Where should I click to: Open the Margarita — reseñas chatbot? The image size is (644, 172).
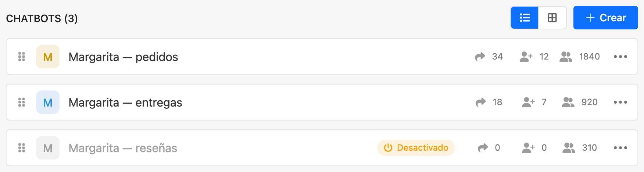pyautogui.click(x=123, y=148)
